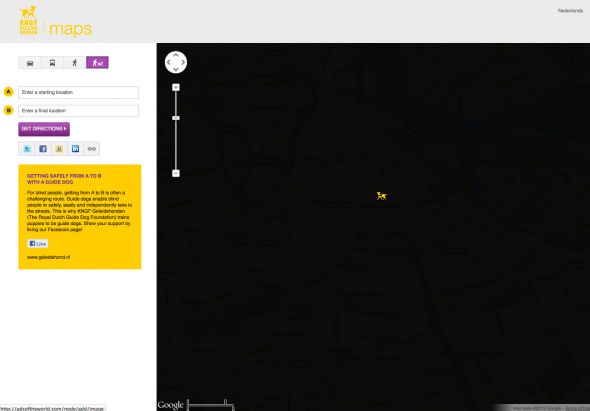
Task: Click the final location field
Action: [x=78, y=111]
